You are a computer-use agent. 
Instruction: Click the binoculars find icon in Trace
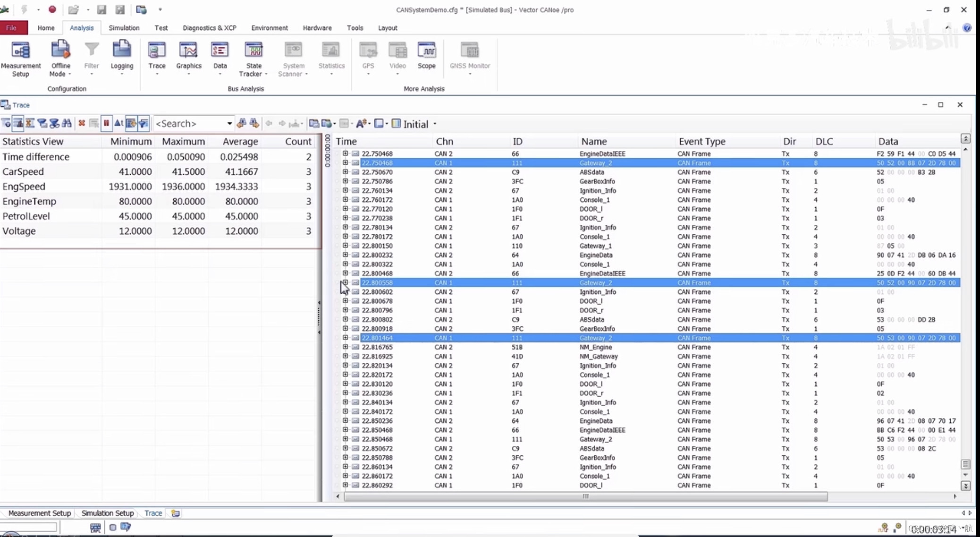coord(67,123)
